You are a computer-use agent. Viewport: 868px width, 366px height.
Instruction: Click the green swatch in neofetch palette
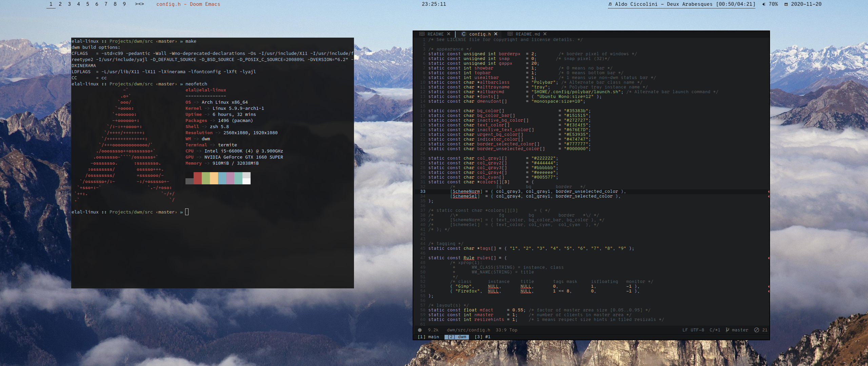pos(206,178)
